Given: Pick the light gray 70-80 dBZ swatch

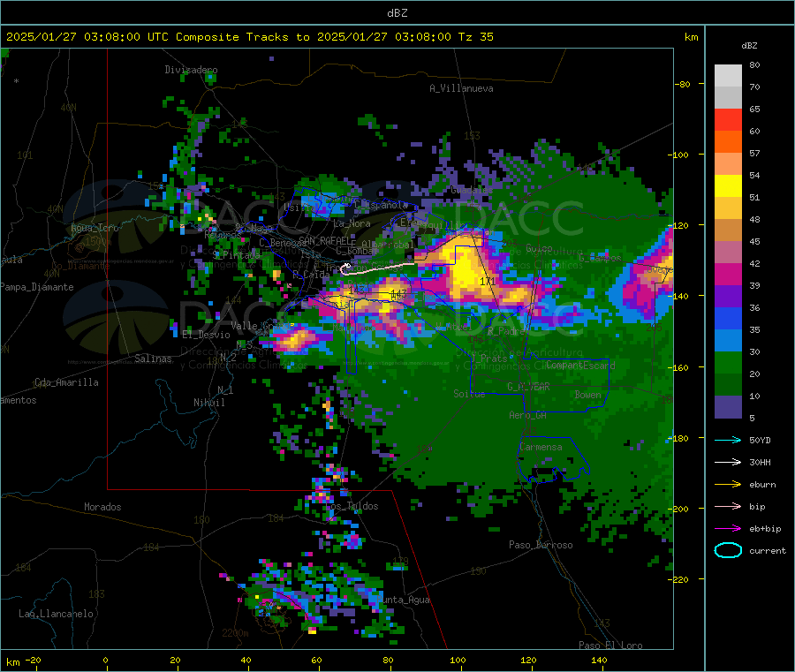Looking at the screenshot, I should point(728,76).
